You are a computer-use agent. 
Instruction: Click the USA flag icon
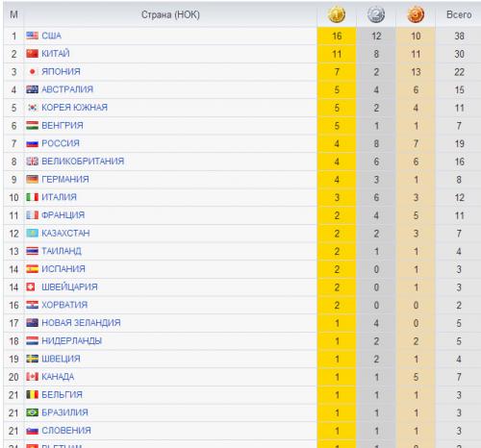coord(32,36)
